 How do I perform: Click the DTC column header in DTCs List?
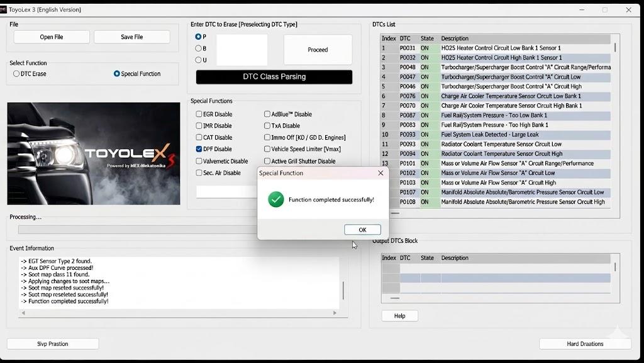(x=405, y=38)
